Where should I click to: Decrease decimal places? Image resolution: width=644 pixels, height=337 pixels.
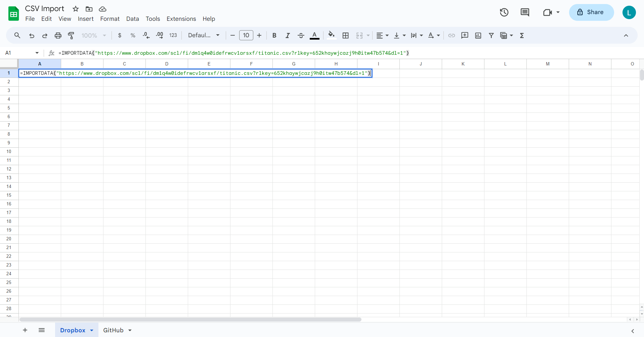(146, 35)
